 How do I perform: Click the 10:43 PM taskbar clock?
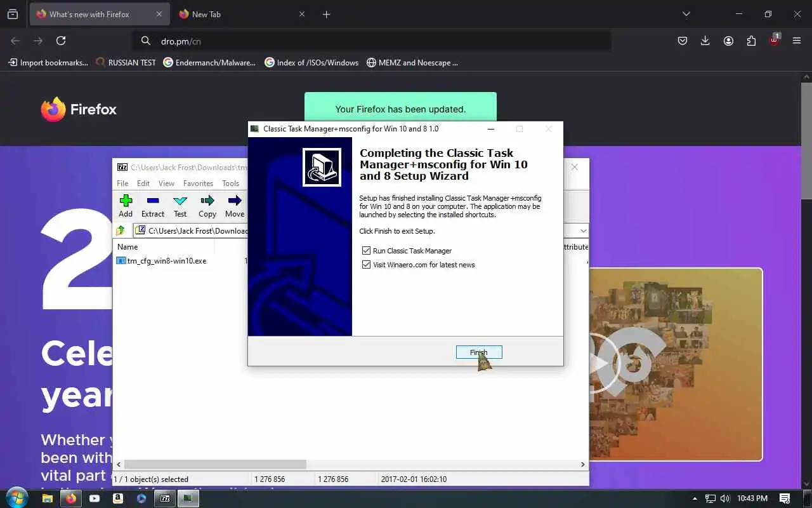753,498
